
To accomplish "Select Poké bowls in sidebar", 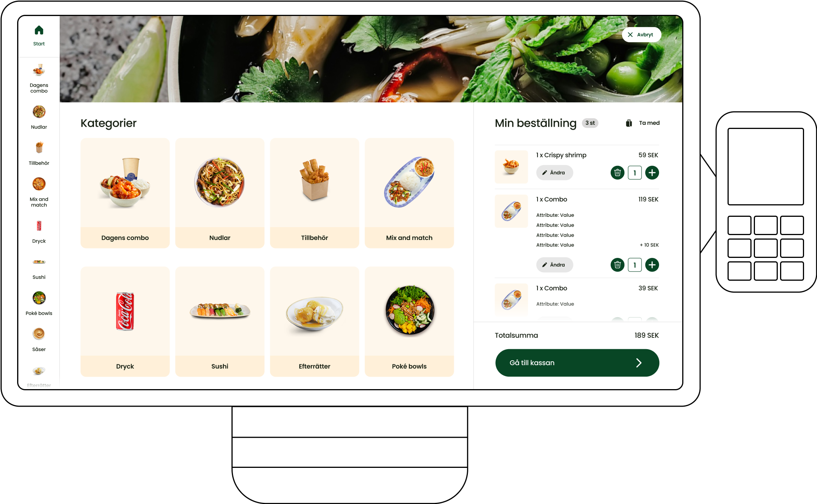I will click(x=39, y=304).
